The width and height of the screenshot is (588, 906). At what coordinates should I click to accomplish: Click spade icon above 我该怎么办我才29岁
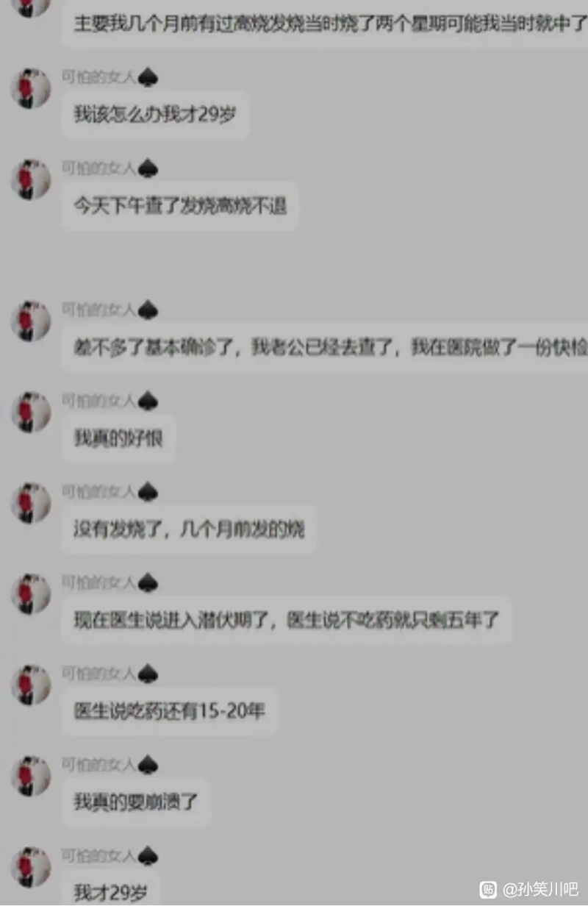(148, 78)
